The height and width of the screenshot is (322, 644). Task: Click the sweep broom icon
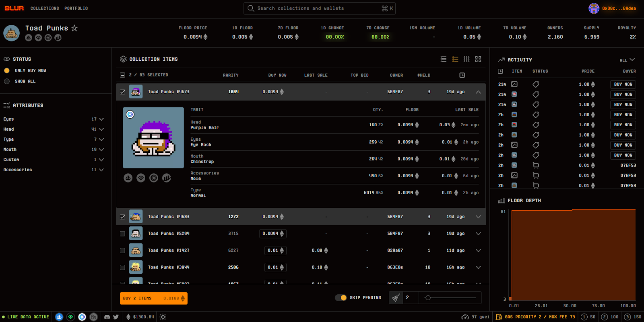[x=396, y=298]
